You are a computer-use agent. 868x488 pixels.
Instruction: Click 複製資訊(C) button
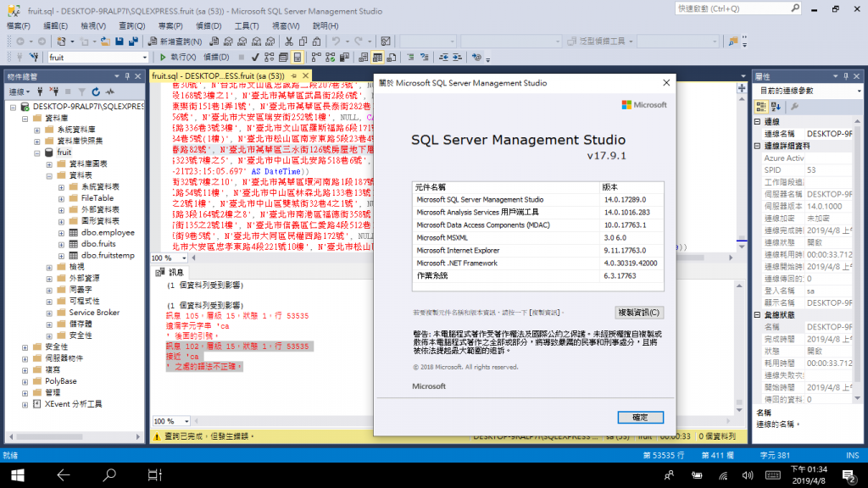(639, 313)
